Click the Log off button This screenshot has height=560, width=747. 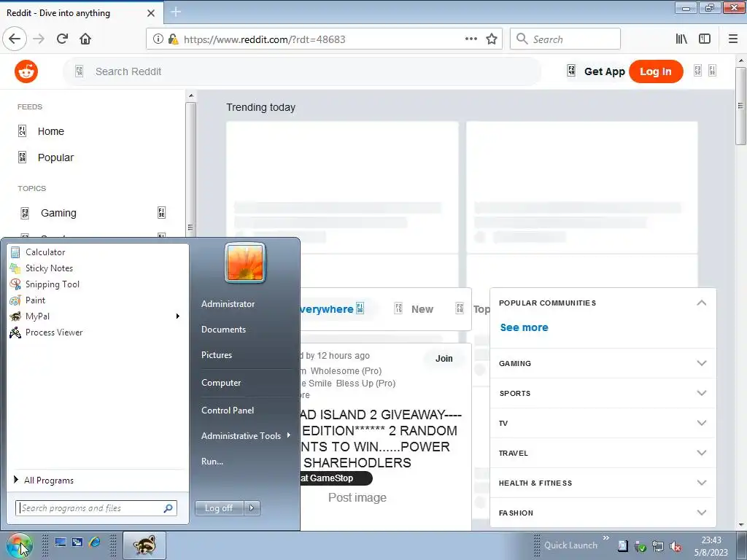click(219, 508)
